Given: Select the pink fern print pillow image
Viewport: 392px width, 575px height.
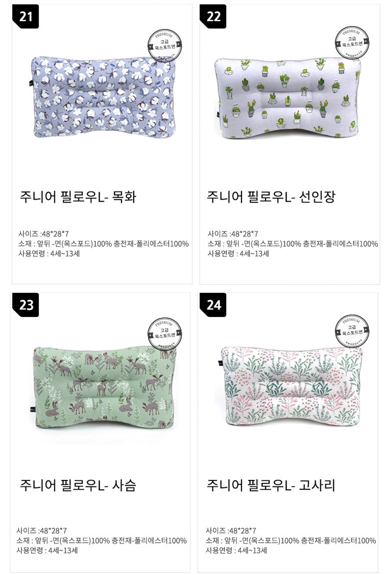Looking at the screenshot, I should pyautogui.click(x=292, y=387).
